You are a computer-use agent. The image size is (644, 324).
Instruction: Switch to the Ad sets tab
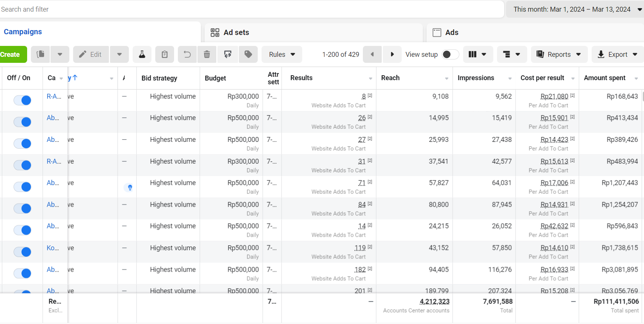pyautogui.click(x=314, y=33)
